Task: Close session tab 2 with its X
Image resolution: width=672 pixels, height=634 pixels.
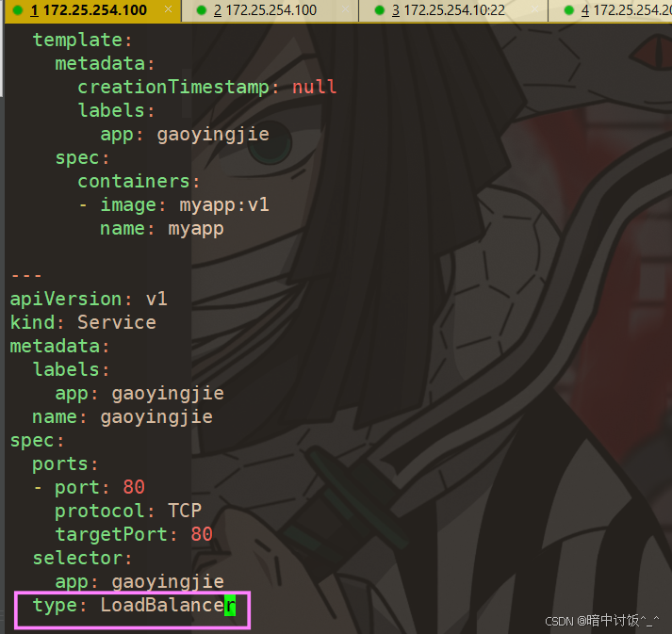Action: pos(346,9)
